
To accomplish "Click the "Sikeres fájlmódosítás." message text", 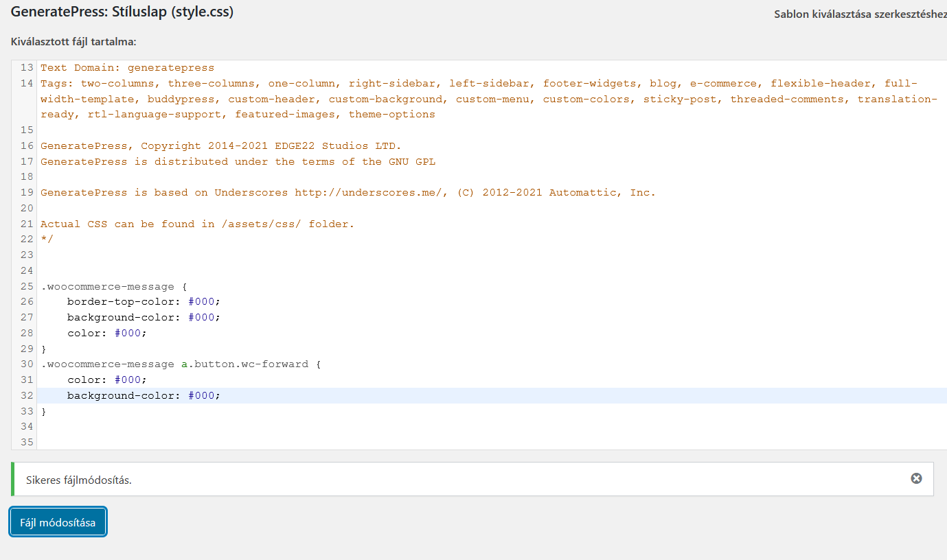I will [79, 480].
